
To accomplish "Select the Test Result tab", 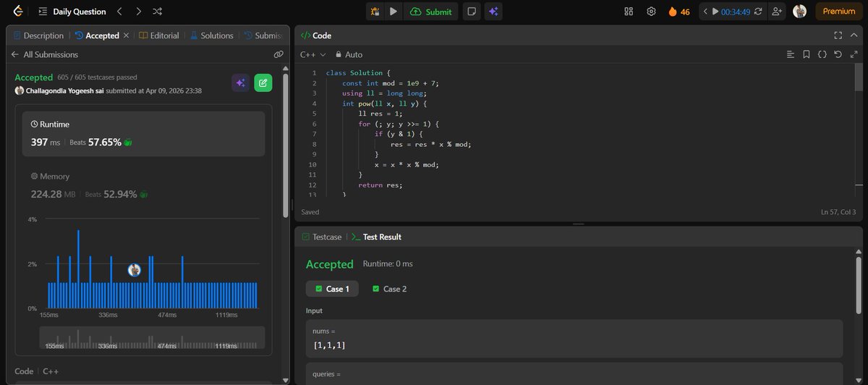I will [376, 237].
